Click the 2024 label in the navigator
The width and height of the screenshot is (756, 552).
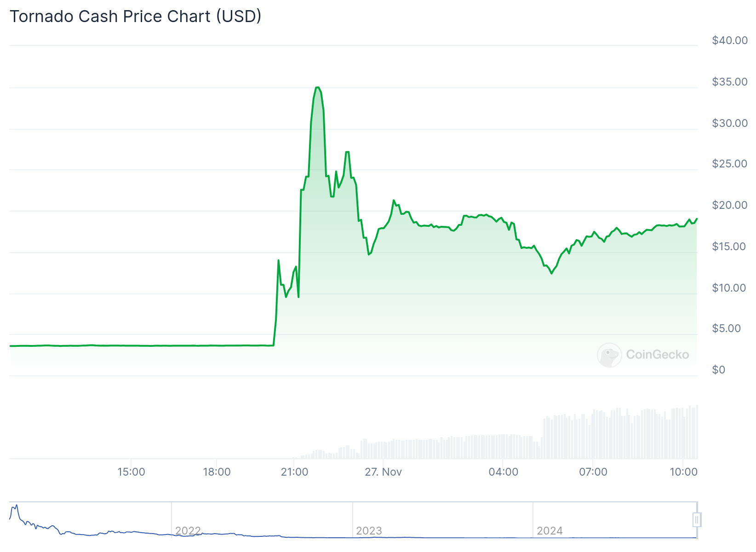coord(550,531)
